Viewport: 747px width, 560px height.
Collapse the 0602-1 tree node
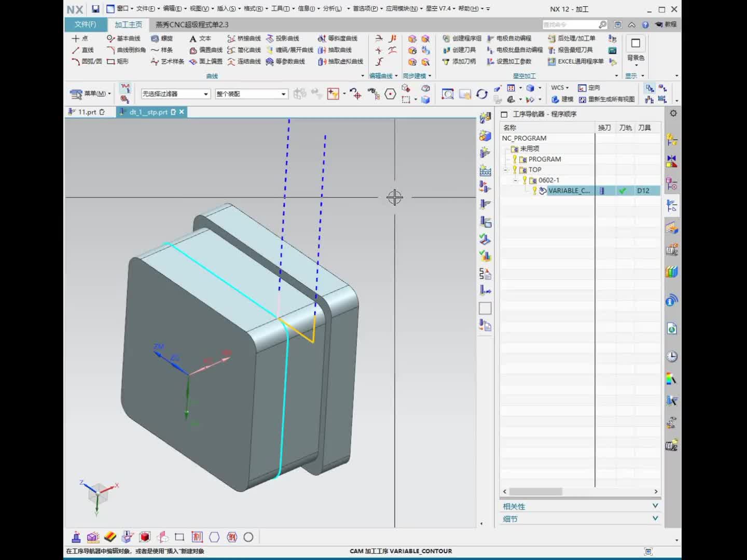point(516,180)
